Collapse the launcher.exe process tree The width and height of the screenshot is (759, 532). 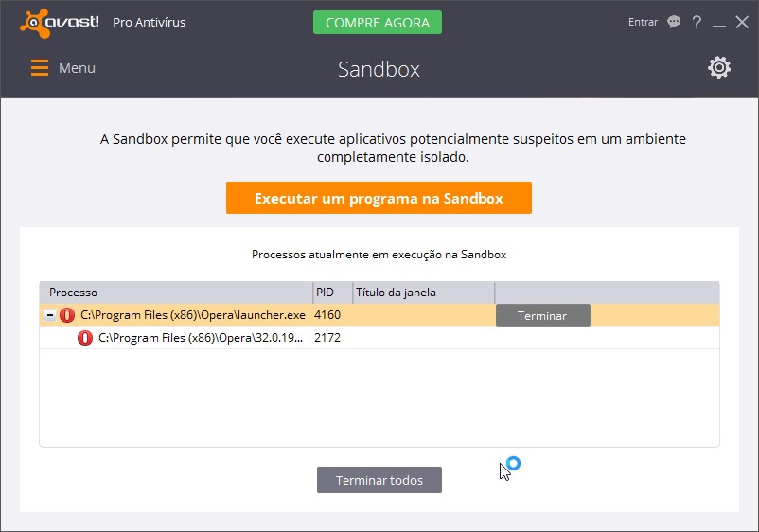coord(50,315)
